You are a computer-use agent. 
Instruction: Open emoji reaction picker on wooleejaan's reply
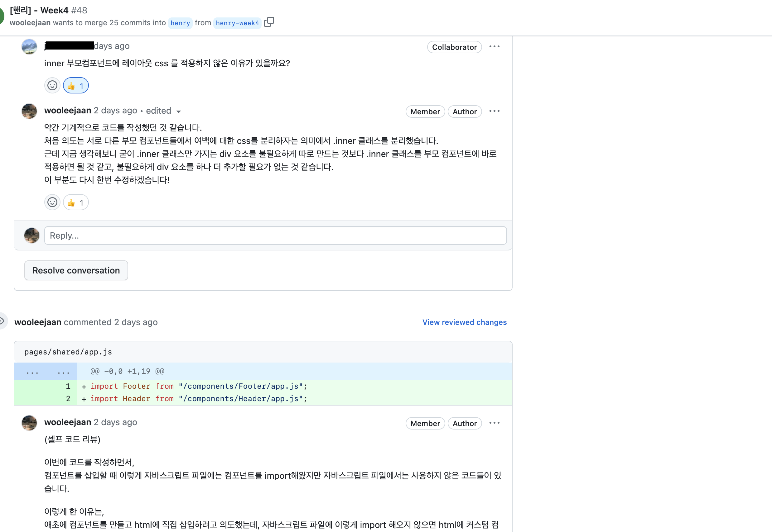(x=52, y=202)
